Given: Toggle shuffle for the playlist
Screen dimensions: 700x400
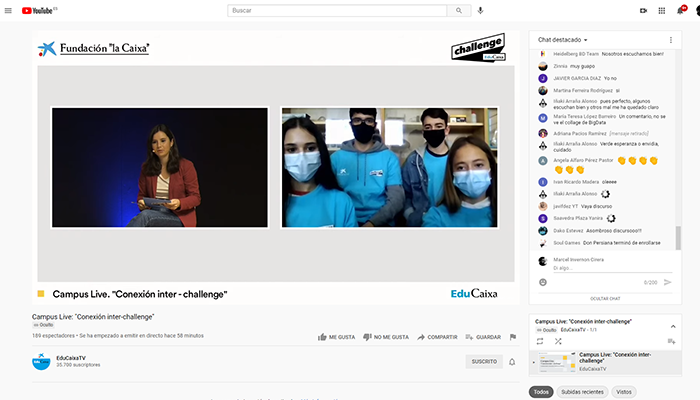Looking at the screenshot, I should coord(556,341).
